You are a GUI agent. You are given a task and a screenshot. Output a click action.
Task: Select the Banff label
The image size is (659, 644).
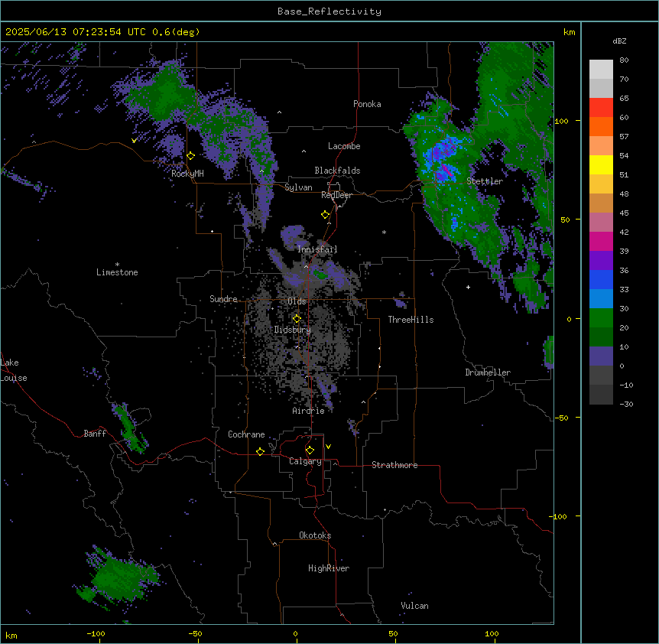click(x=95, y=434)
